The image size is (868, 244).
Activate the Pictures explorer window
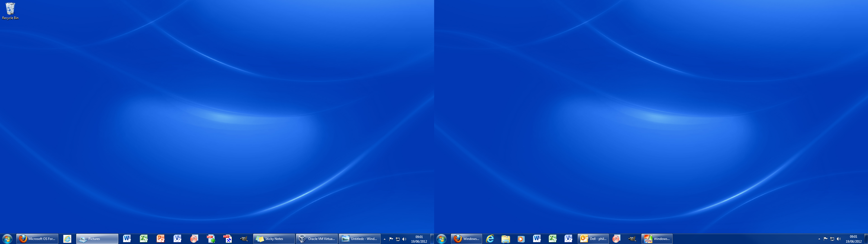pos(97,239)
